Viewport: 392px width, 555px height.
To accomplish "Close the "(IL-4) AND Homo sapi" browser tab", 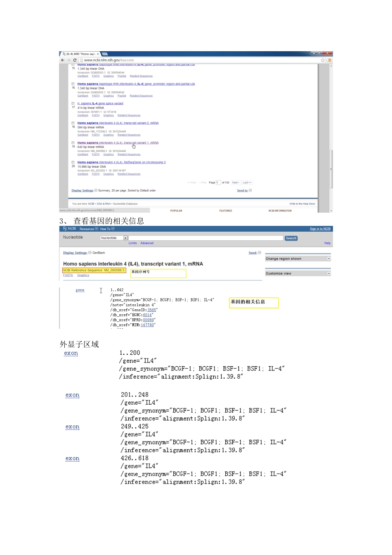I will (x=98, y=54).
